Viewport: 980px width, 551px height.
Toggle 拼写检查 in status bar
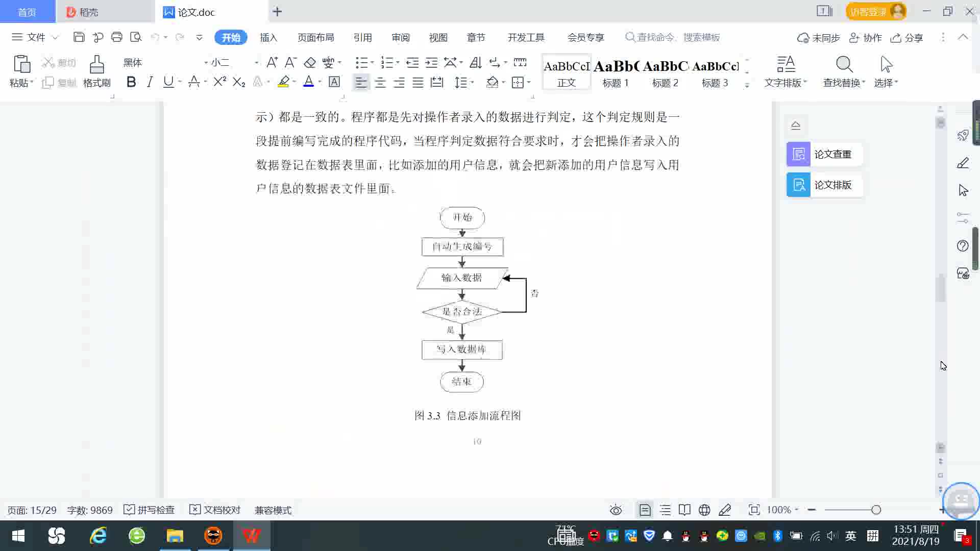coord(150,510)
